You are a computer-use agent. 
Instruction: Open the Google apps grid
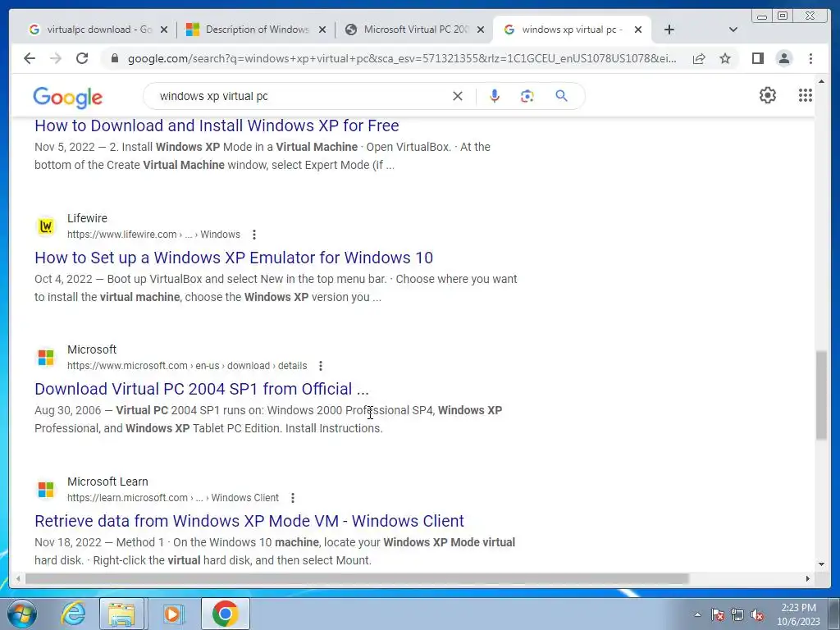[806, 95]
